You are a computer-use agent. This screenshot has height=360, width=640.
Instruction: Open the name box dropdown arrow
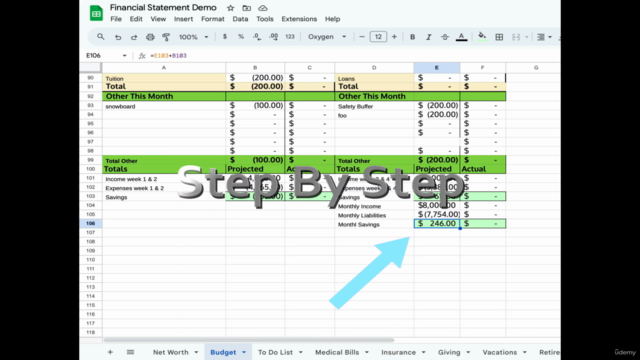[x=124, y=56]
